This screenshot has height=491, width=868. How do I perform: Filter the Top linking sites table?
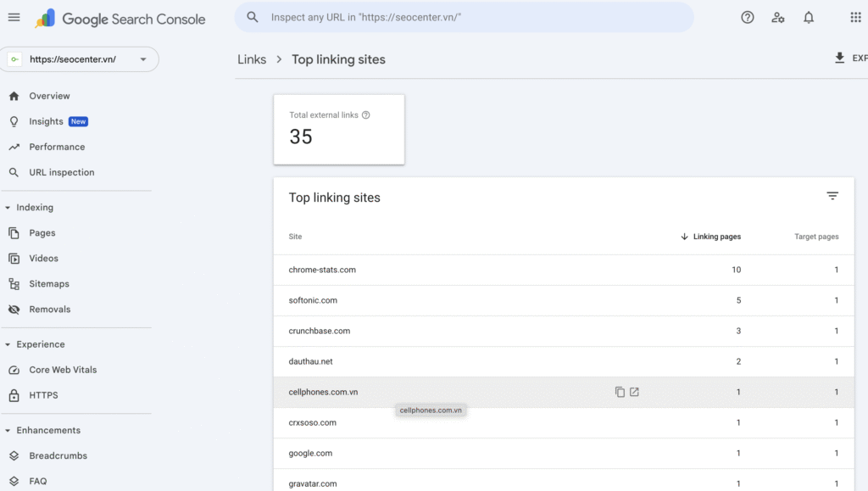click(832, 197)
